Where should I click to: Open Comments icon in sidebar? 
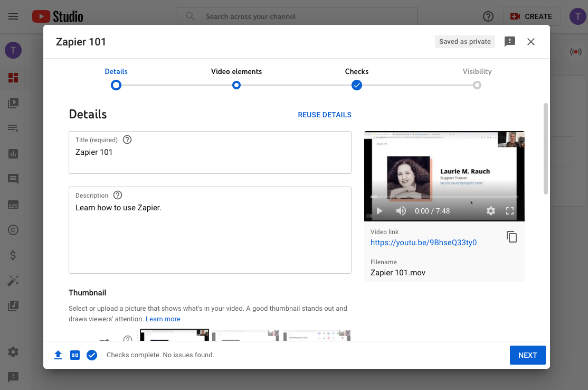13,179
